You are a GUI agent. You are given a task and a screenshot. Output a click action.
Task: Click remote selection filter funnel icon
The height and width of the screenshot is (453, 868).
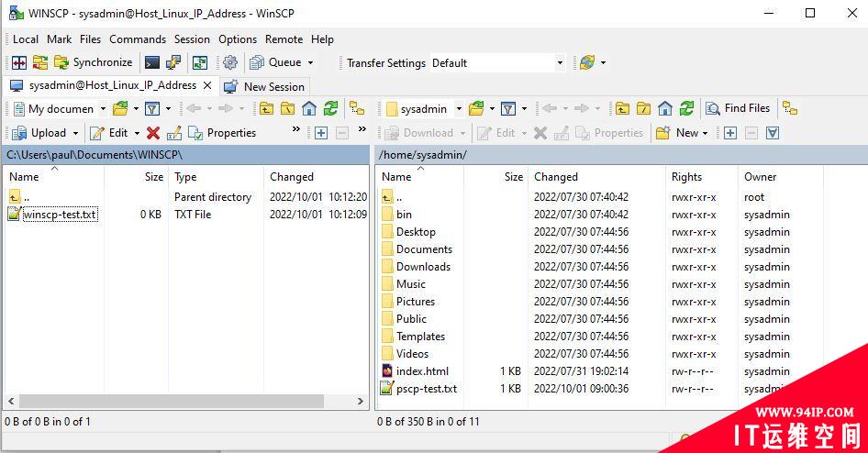pyautogui.click(x=773, y=133)
